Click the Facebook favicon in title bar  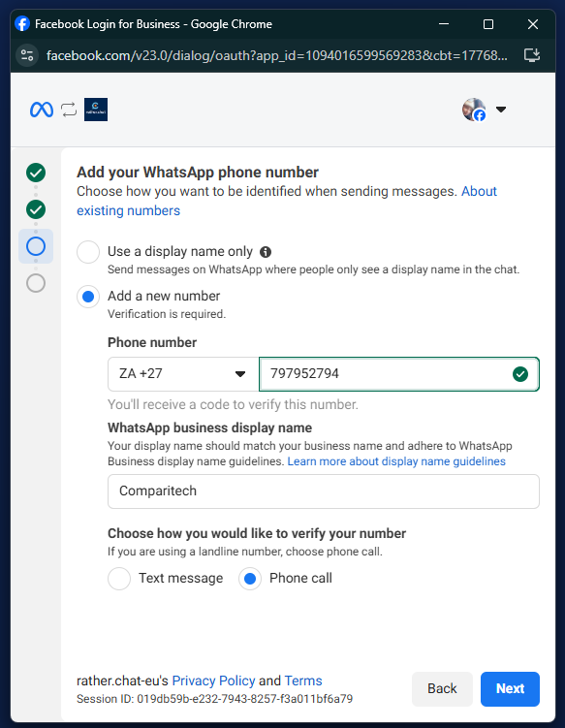point(22,23)
